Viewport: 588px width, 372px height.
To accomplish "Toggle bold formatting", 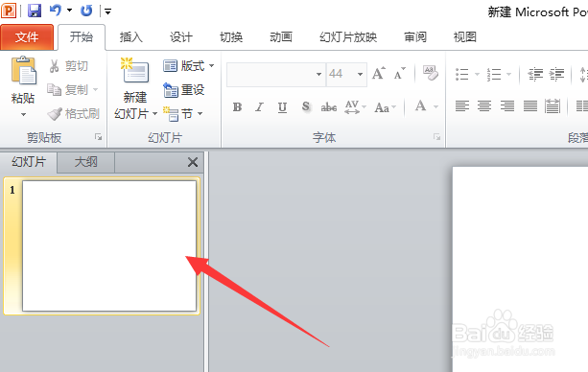I will (237, 107).
